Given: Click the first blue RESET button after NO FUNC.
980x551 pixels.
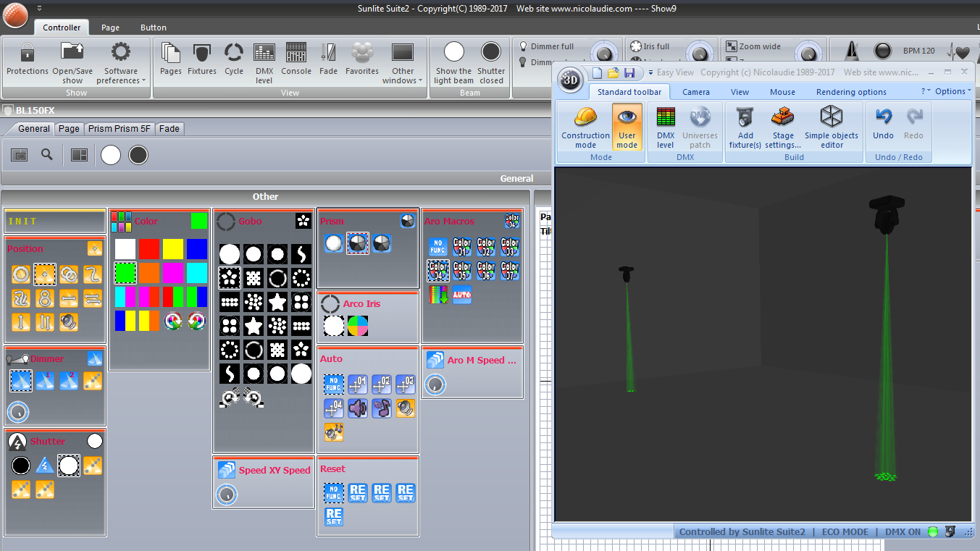Looking at the screenshot, I should 358,493.
